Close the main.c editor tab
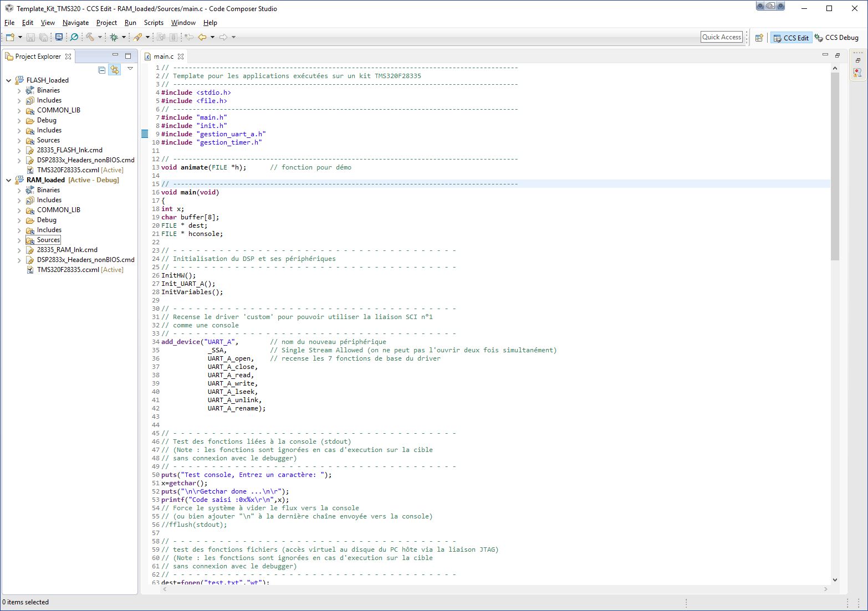 [181, 57]
